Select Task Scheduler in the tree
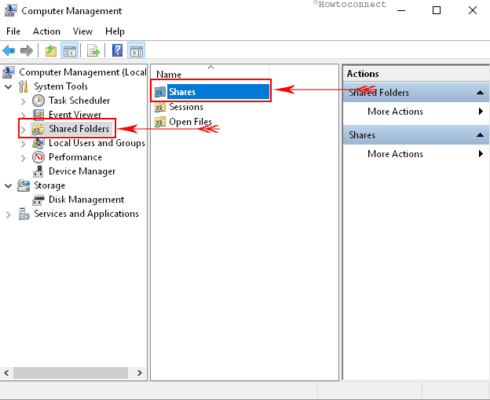490x400 pixels. point(79,101)
